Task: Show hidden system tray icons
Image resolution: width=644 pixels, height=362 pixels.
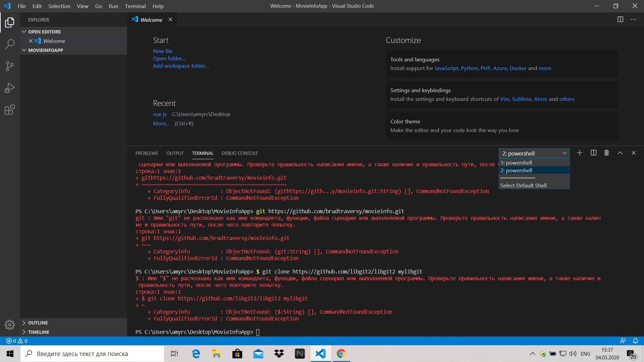Action: (532, 354)
